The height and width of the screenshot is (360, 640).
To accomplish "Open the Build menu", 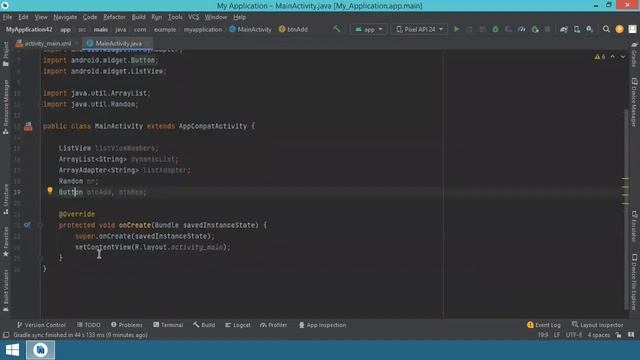I will [138, 17].
